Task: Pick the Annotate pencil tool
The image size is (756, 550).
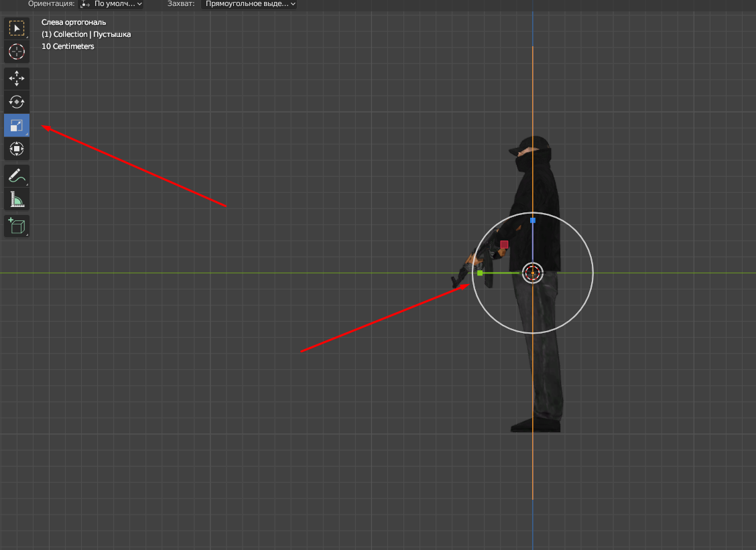Action: pos(17,176)
